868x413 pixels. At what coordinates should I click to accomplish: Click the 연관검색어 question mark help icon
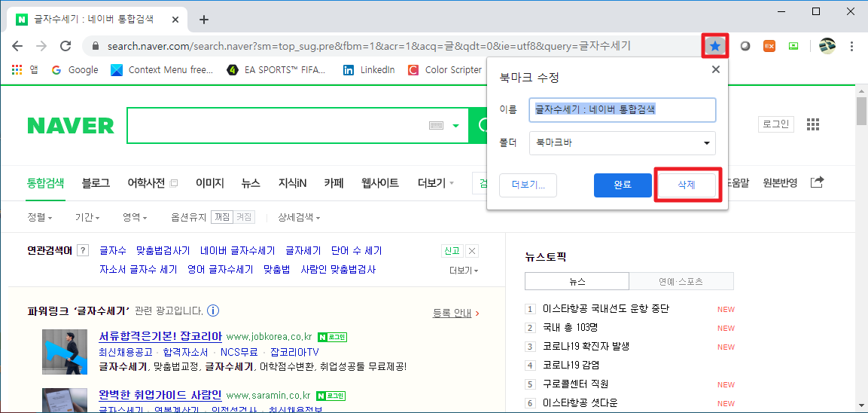click(x=83, y=250)
